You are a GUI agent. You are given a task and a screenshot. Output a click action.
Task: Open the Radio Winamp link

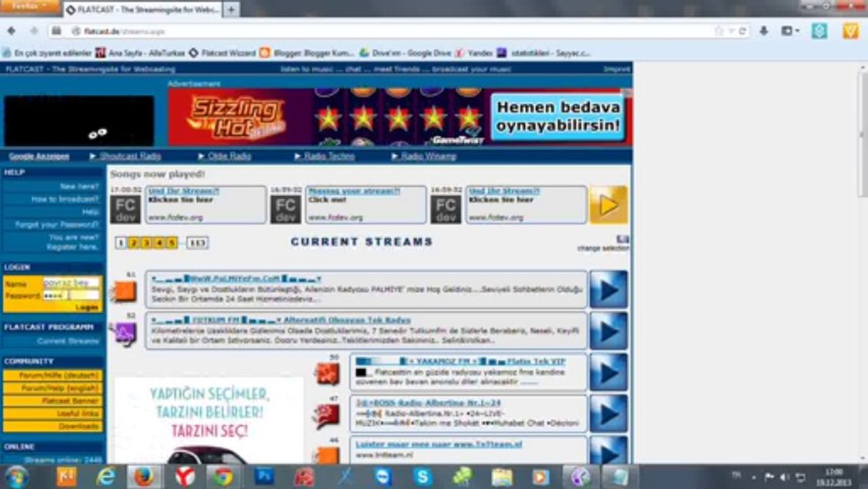428,156
